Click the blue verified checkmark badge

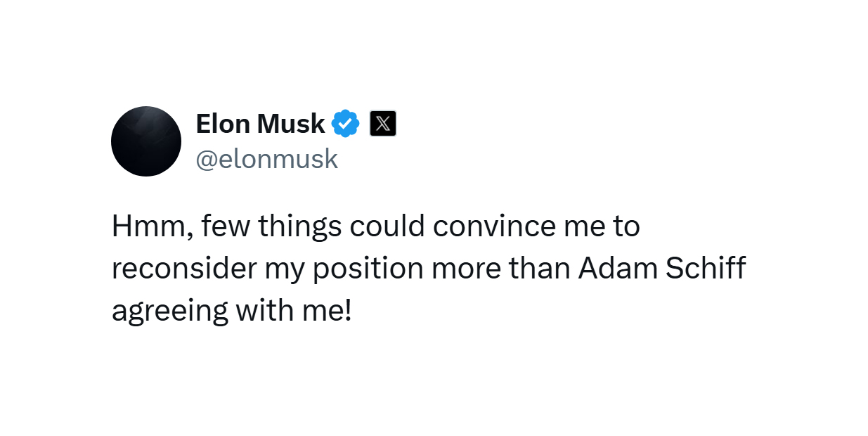pos(346,124)
